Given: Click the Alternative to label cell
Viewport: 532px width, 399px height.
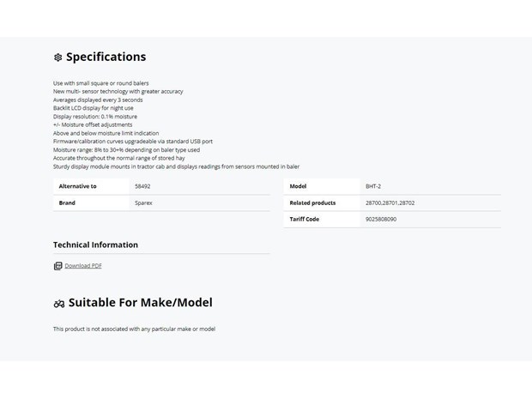Looking at the screenshot, I should pyautogui.click(x=91, y=186).
